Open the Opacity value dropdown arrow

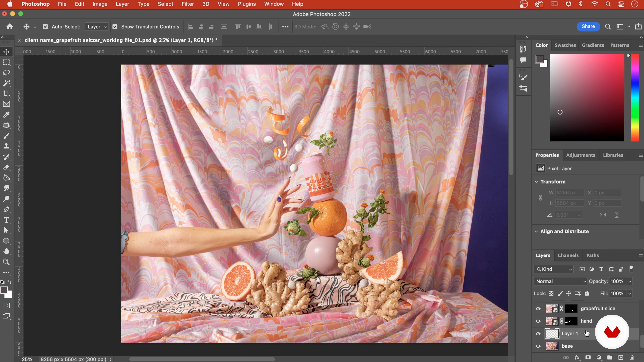click(630, 281)
